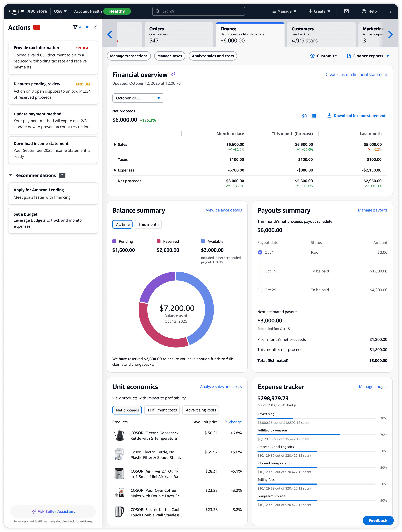Select the This month balance toggle
This screenshot has height=532, width=402.
tap(148, 224)
